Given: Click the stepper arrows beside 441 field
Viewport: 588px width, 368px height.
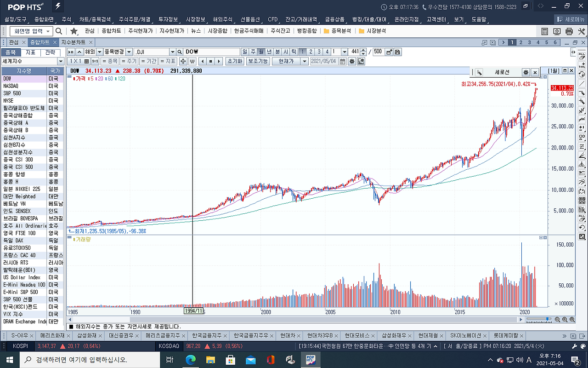Looking at the screenshot, I should [363, 52].
